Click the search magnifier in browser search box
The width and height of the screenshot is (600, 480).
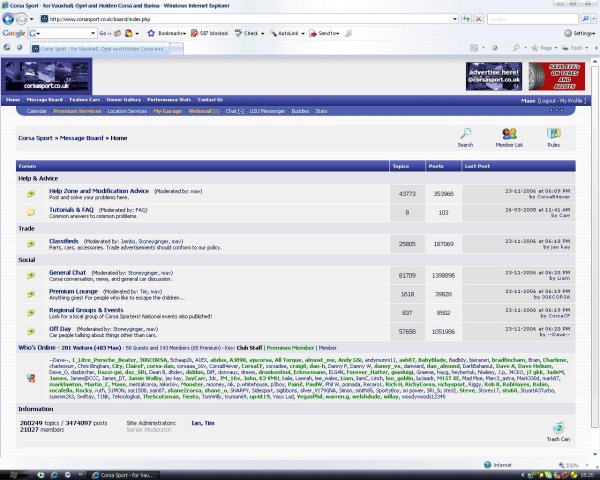tap(585, 18)
